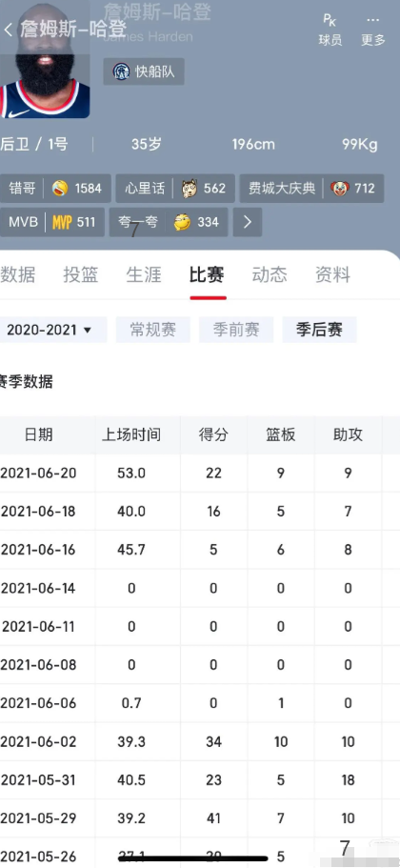
Task: Click the 上场时间 column header
Action: [131, 435]
